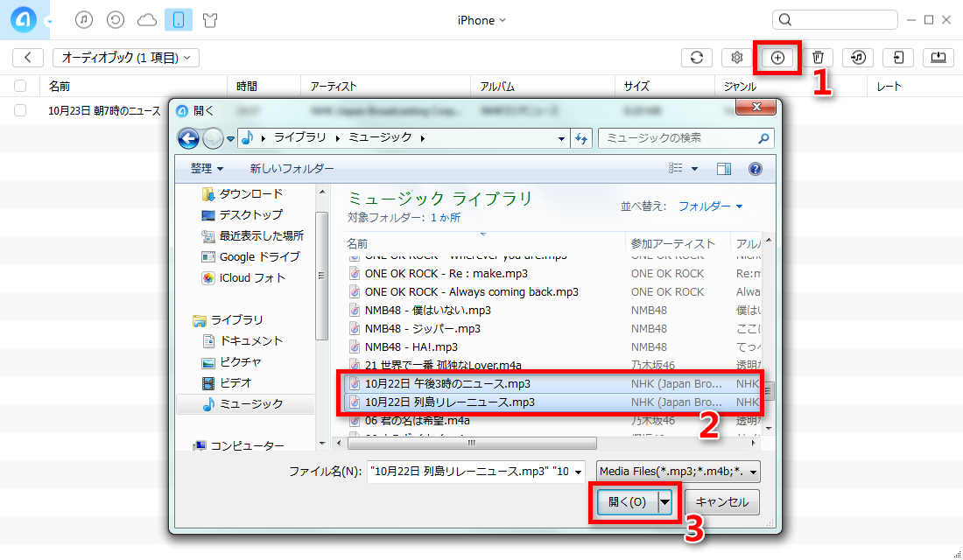Open the recent locations dropdown arrow
The image size is (963, 560).
click(231, 139)
